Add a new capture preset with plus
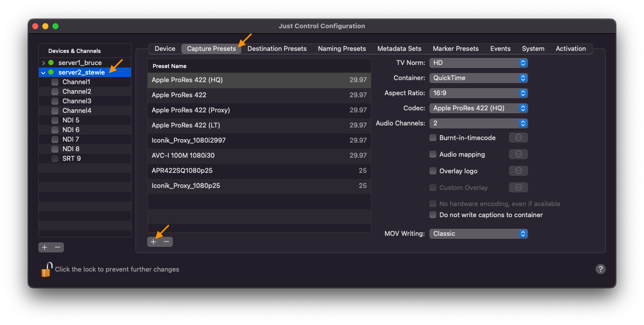Screen dimensions: 644x325 [x=153, y=242]
